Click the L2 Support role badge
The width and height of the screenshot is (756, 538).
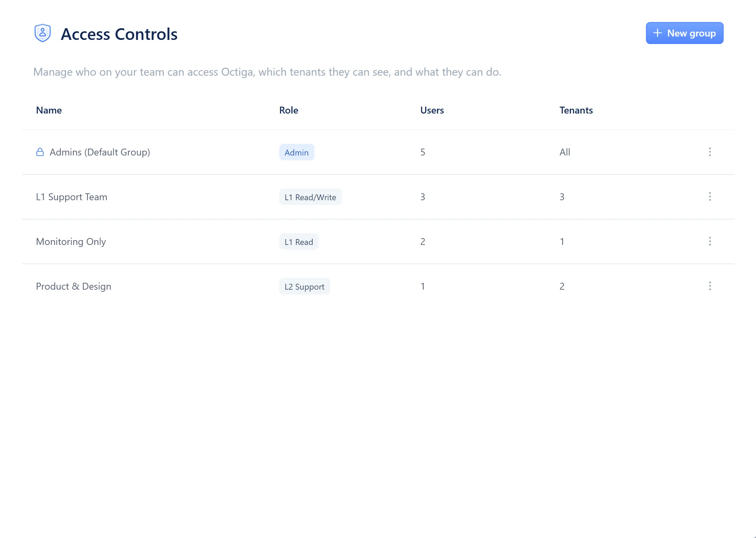304,286
